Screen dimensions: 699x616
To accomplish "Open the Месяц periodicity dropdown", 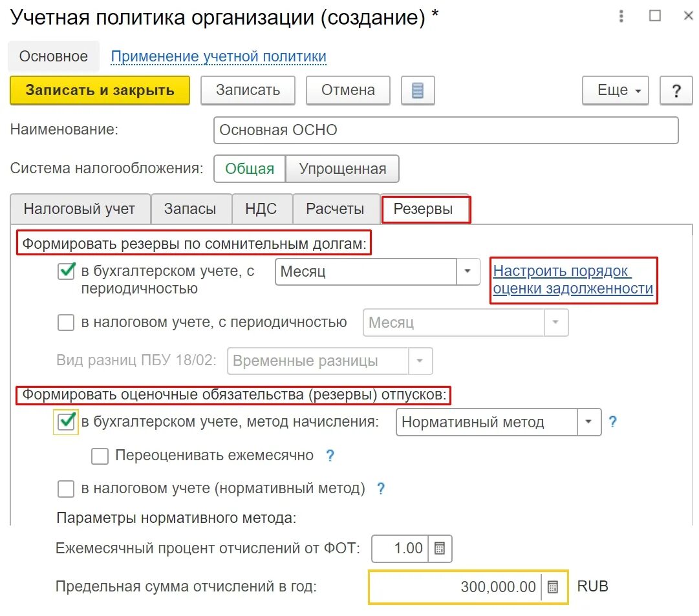I will coord(467,271).
